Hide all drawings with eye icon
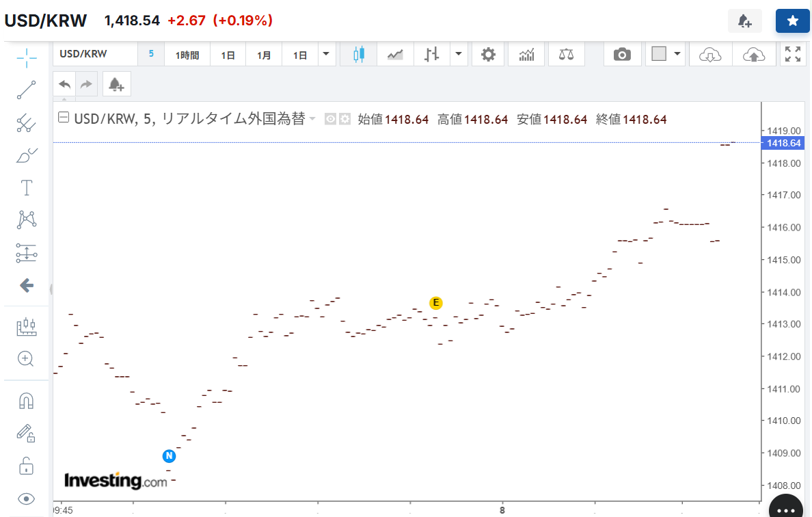The width and height of the screenshot is (812, 517). [x=27, y=499]
